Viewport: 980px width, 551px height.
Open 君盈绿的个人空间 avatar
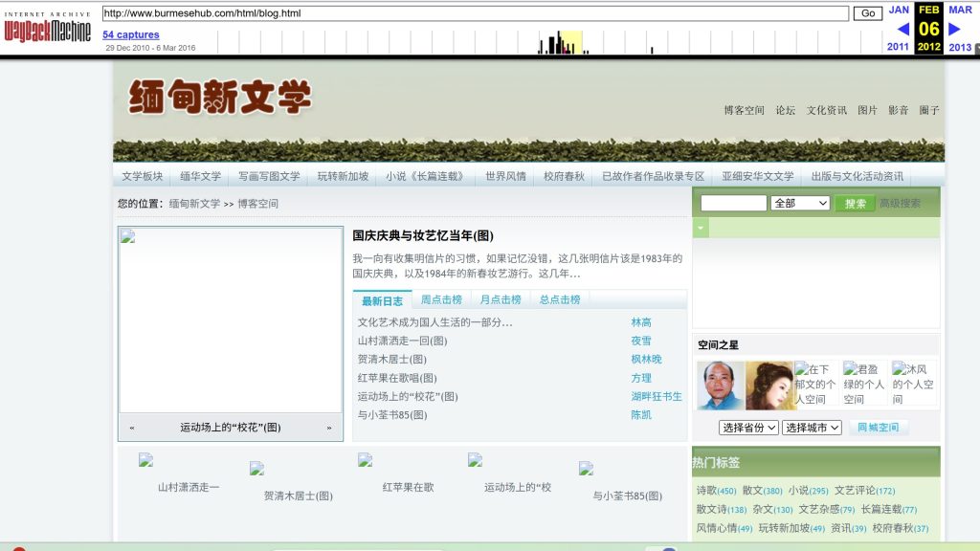[x=864, y=384]
